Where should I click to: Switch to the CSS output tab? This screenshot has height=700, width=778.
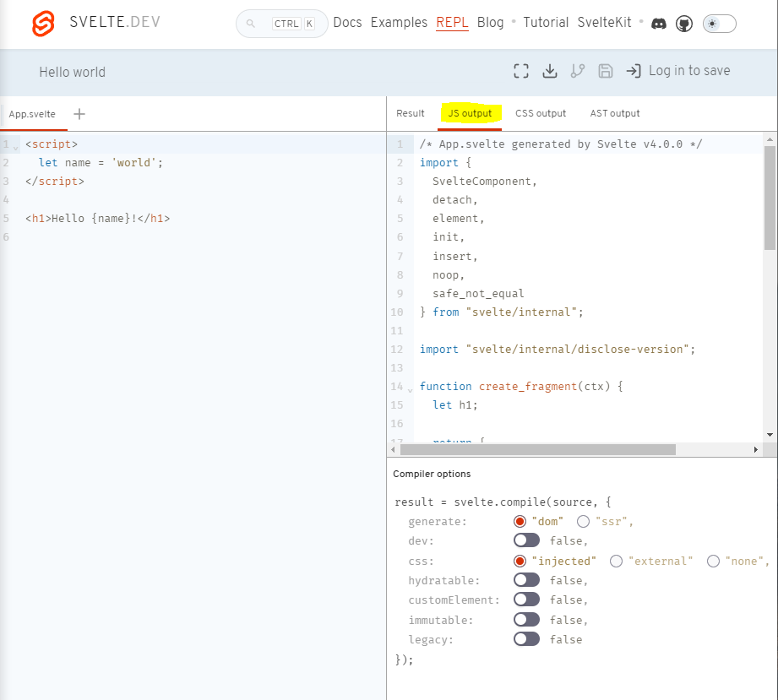[x=541, y=113]
